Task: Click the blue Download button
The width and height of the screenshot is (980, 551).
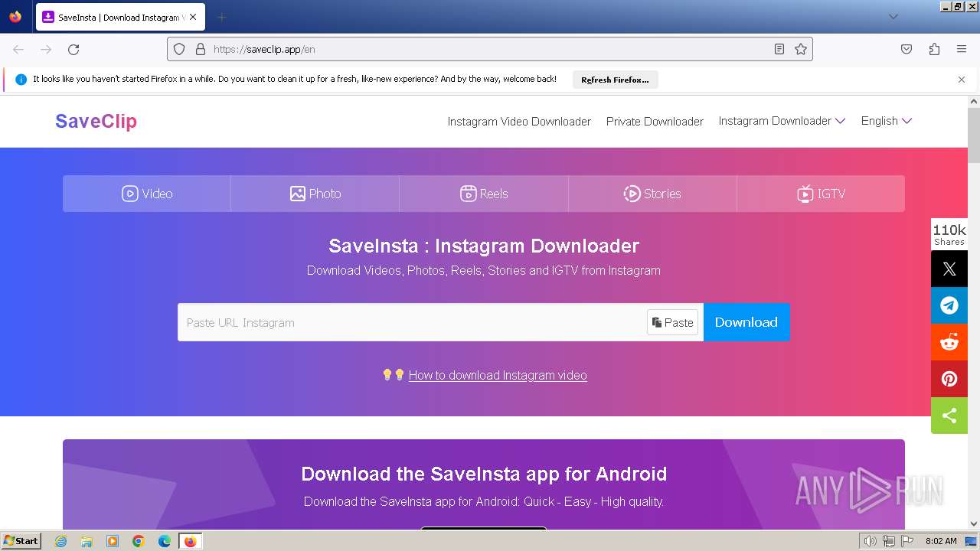Action: click(x=746, y=322)
